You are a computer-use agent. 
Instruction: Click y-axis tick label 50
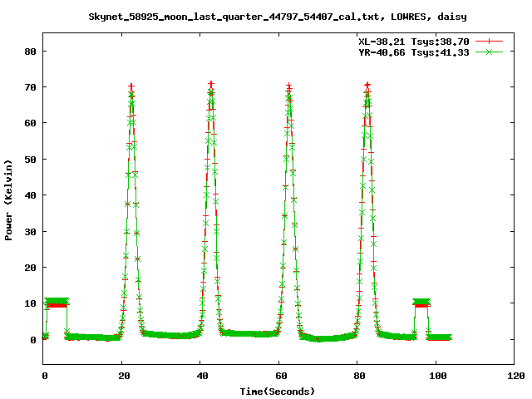[30, 159]
